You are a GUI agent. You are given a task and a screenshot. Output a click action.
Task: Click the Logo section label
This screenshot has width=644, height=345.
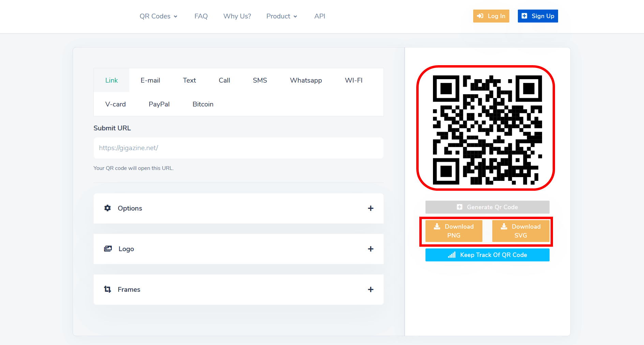(126, 249)
